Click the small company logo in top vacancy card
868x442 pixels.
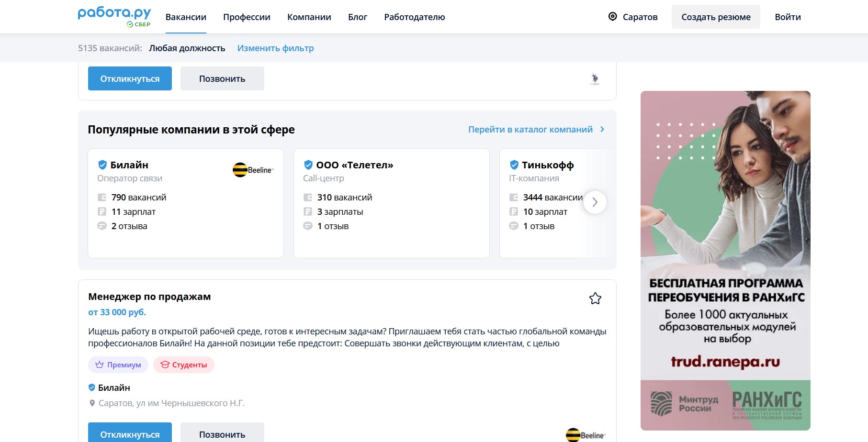point(595,78)
